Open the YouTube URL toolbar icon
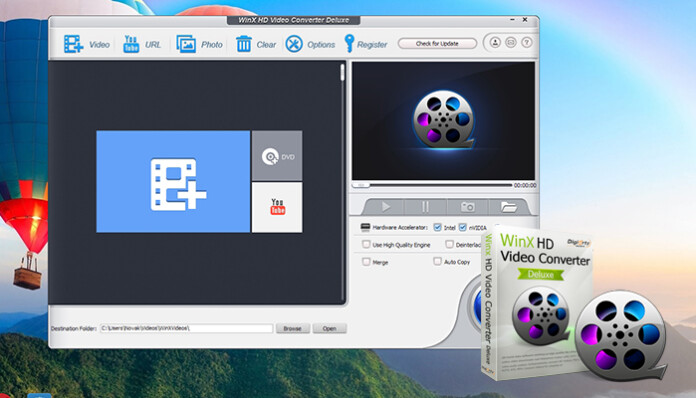696x398 pixels. tap(131, 44)
